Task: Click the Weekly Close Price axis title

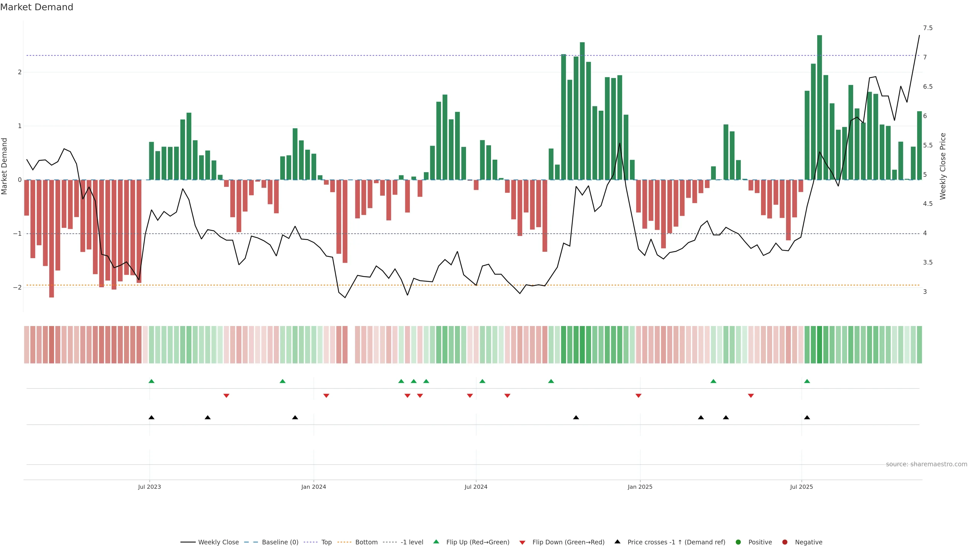Action: [x=943, y=166]
